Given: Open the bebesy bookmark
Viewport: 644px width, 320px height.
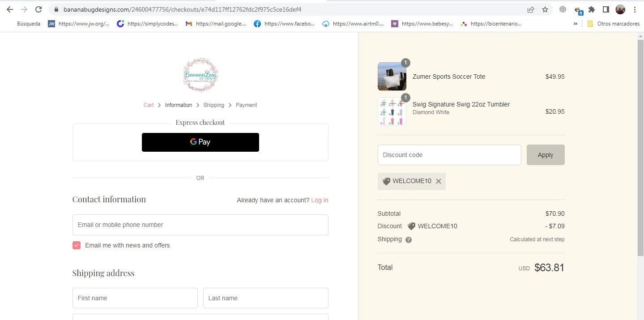Looking at the screenshot, I should pos(422,24).
